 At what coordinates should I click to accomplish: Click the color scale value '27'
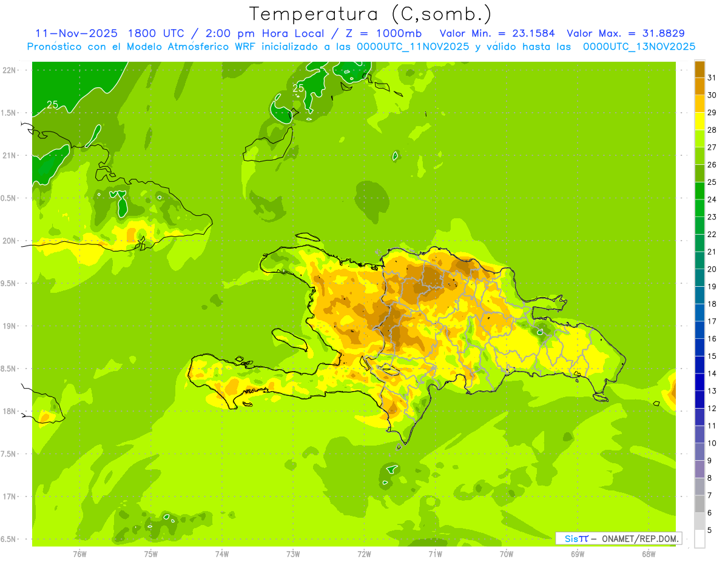click(x=712, y=147)
